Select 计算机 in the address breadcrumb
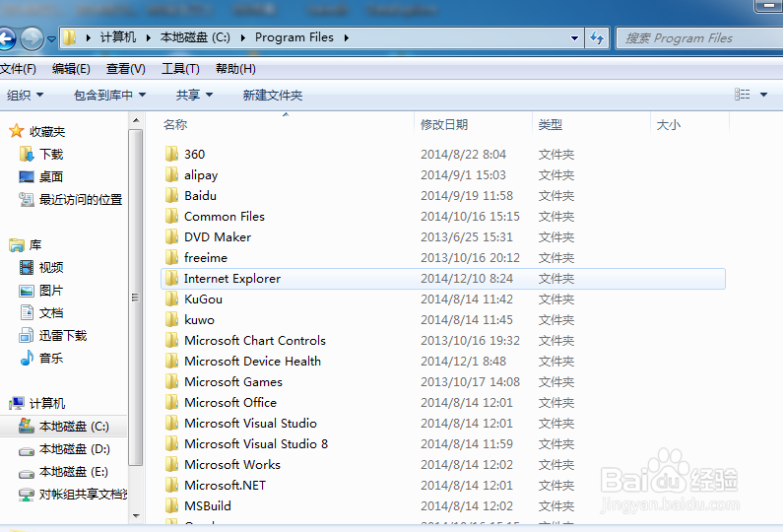 [x=118, y=37]
